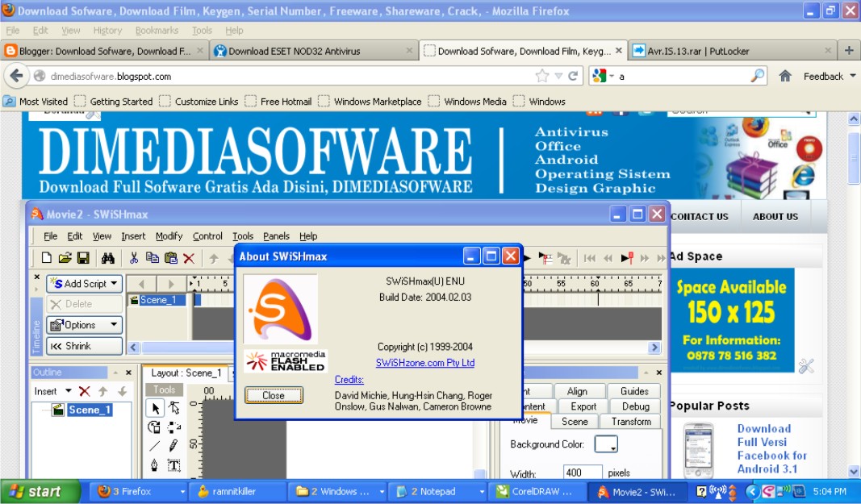Open the SWiSHmax File menu

pos(50,236)
